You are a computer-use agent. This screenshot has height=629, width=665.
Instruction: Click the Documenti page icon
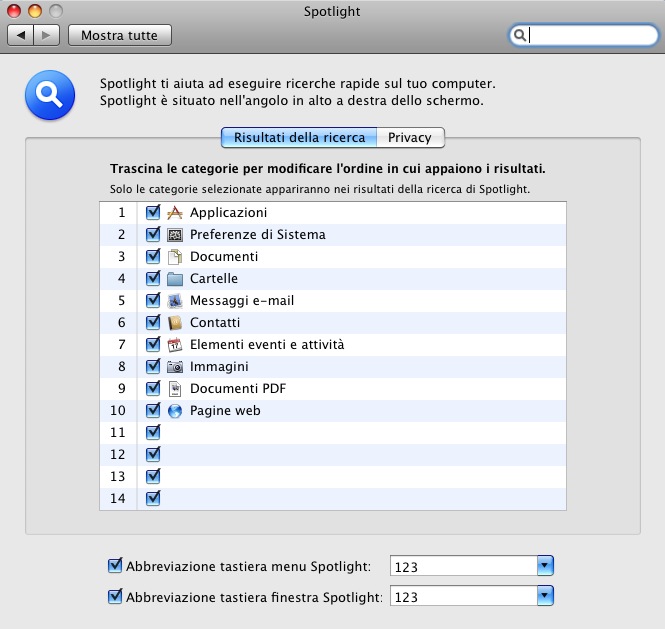174,257
